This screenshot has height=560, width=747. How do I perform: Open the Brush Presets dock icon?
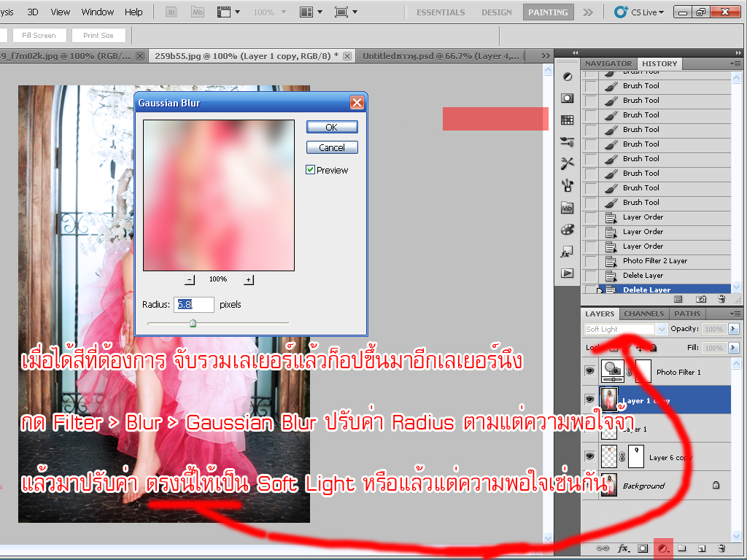pyautogui.click(x=567, y=141)
